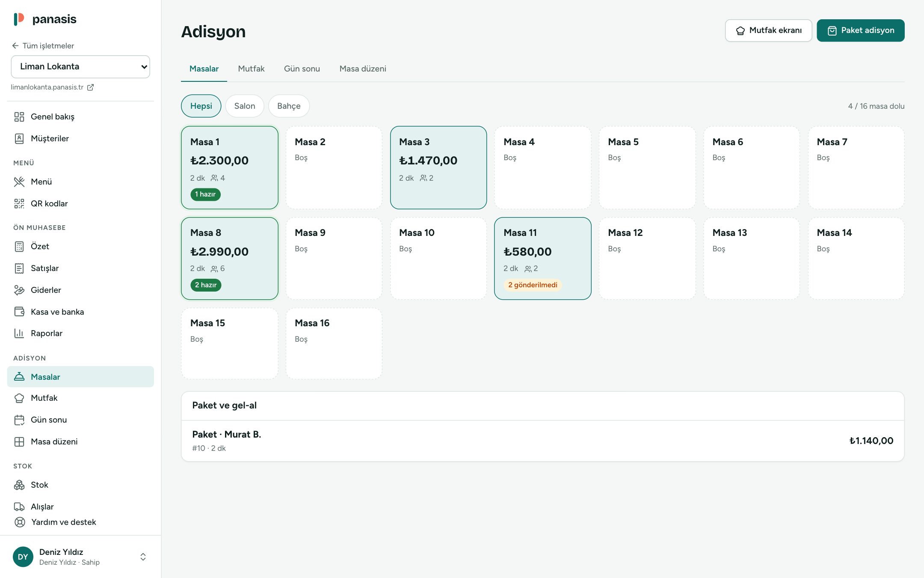Image resolution: width=924 pixels, height=578 pixels.
Task: Click the panasis logo
Action: click(x=45, y=19)
